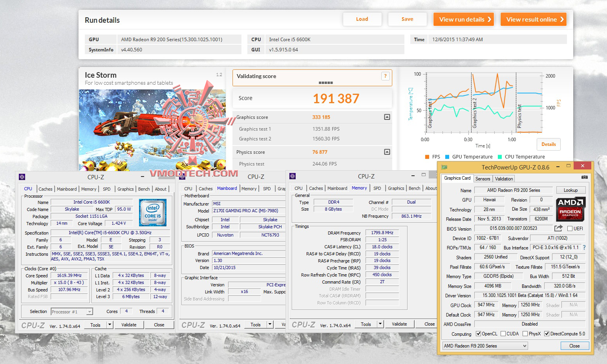607x364 pixels.
Task: Click the physics score value 76 877
Action: click(320, 152)
